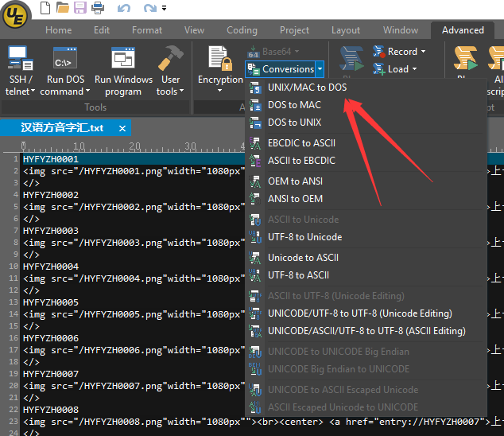The image size is (504, 436).
Task: Open the Coding ribbon tab
Action: tap(242, 30)
